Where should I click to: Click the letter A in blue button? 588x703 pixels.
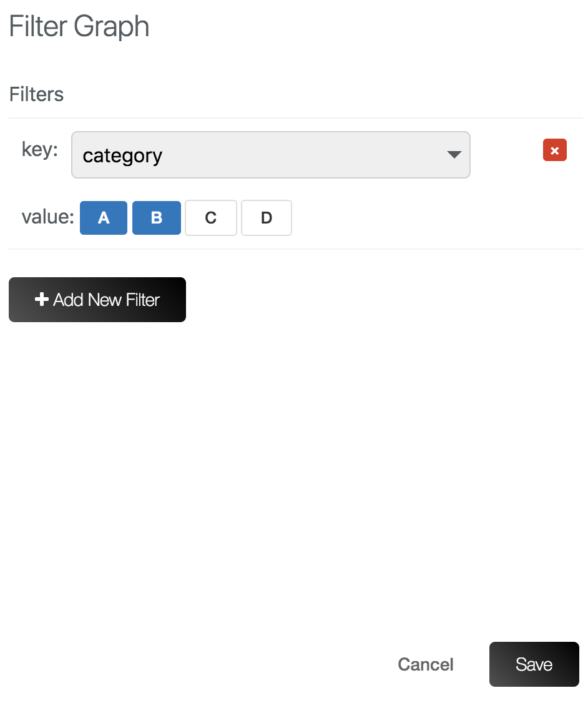104,218
